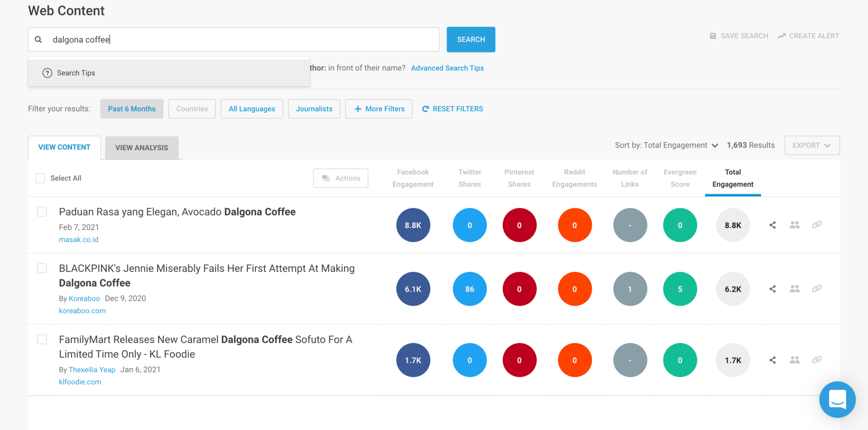Open the Paduan Rasa Avocado Dalgona Coffee article title

[x=177, y=212]
